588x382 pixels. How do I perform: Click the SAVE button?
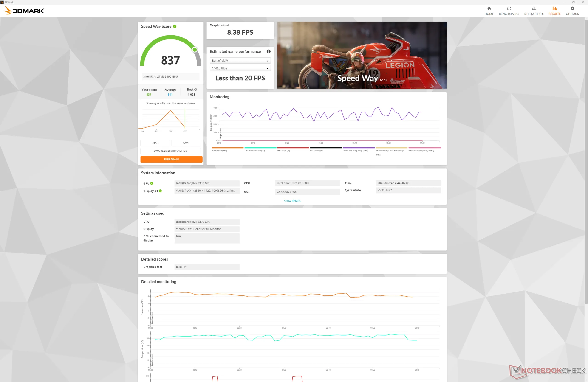[x=186, y=143]
